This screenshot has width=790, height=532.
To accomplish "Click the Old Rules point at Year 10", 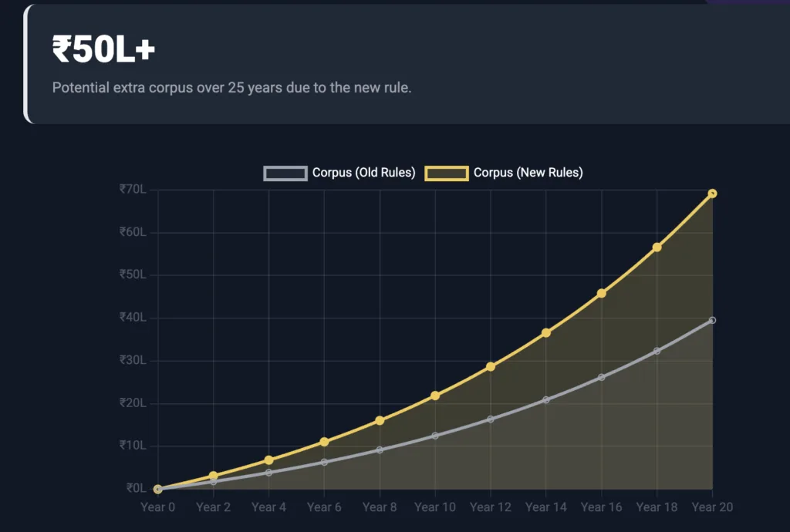I will 435,436.
